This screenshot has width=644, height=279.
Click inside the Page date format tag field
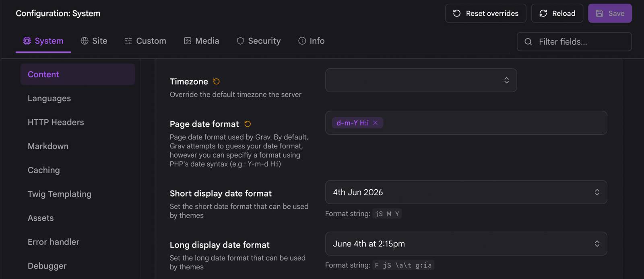coord(466,123)
